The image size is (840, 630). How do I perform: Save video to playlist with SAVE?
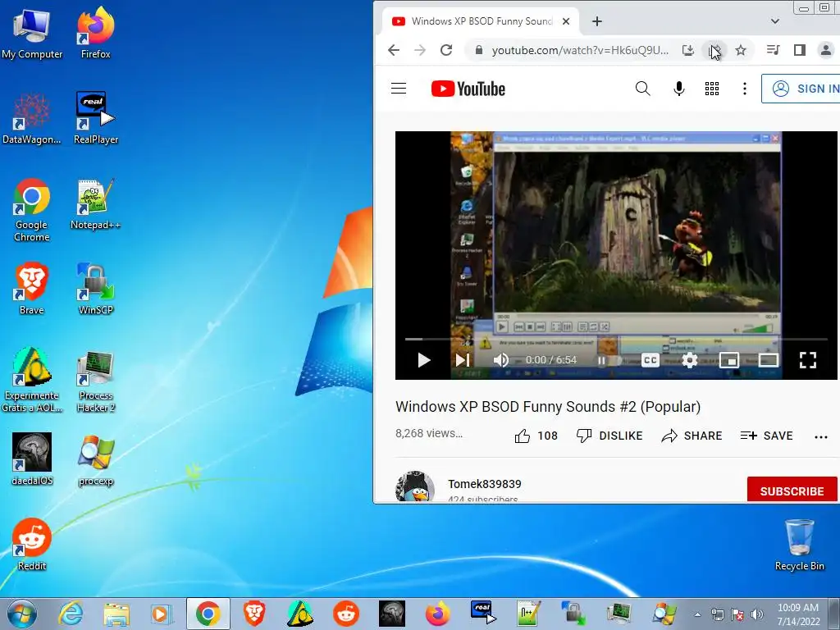pos(767,436)
